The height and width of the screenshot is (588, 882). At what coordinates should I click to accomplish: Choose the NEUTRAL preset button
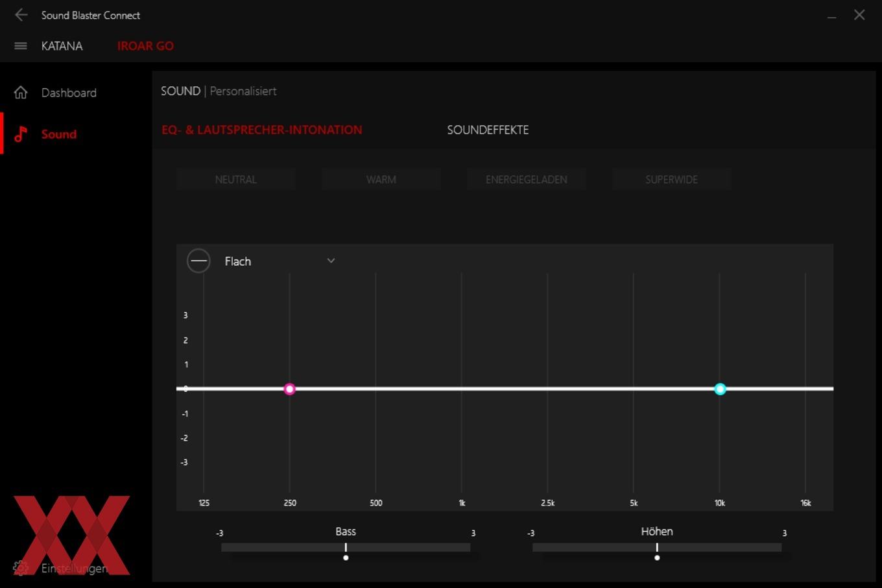coord(236,180)
